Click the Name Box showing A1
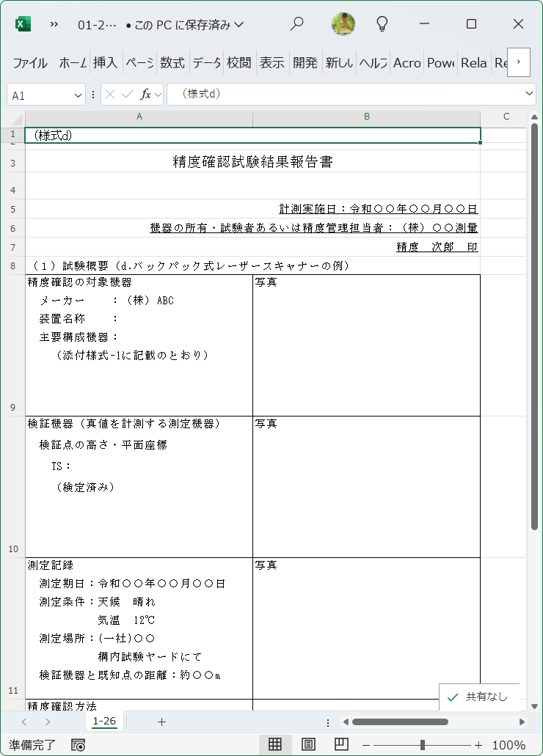 [x=40, y=95]
